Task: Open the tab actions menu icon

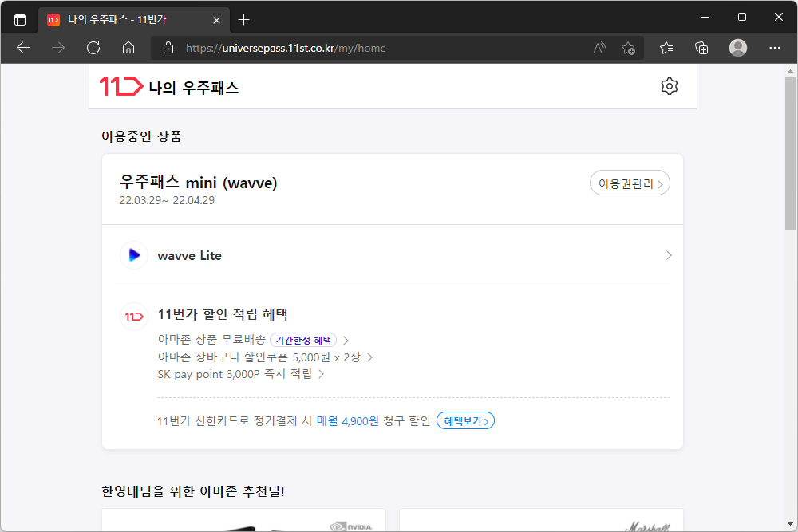Action: tap(20, 20)
